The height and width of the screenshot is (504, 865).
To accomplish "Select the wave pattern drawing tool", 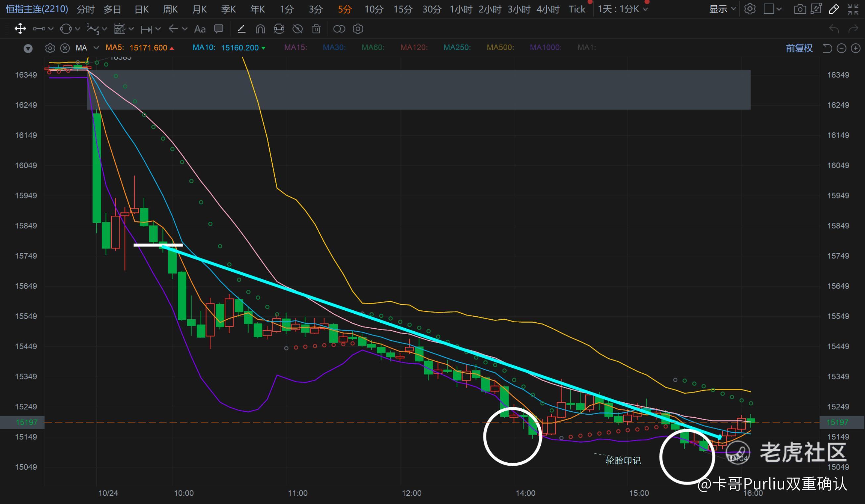I will tap(93, 29).
